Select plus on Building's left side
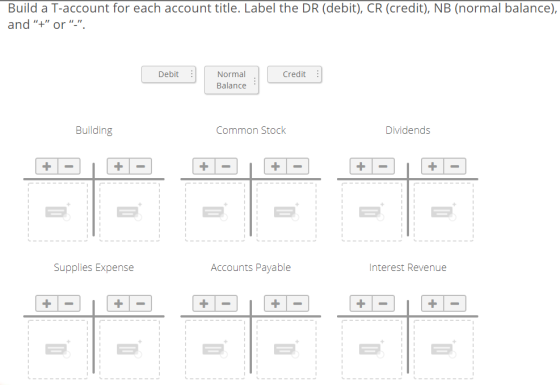Viewport: 560px width, 385px height. (47, 166)
